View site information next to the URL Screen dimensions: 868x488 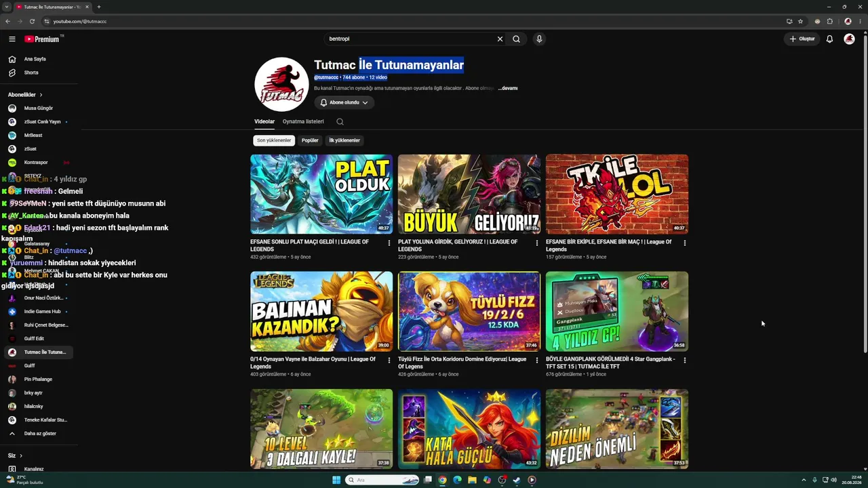(x=47, y=21)
